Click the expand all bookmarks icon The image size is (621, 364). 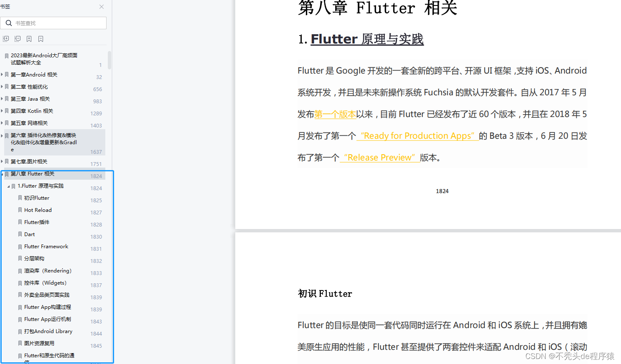[x=6, y=39]
